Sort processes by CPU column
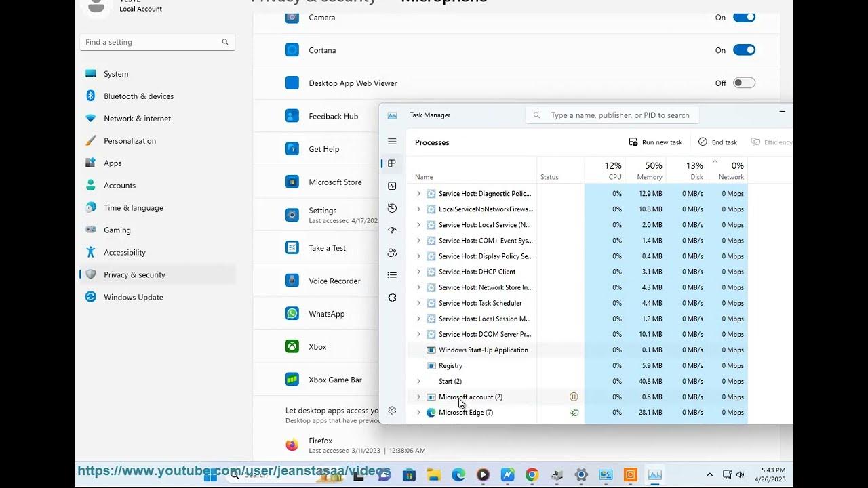The image size is (868, 488). [x=605, y=170]
